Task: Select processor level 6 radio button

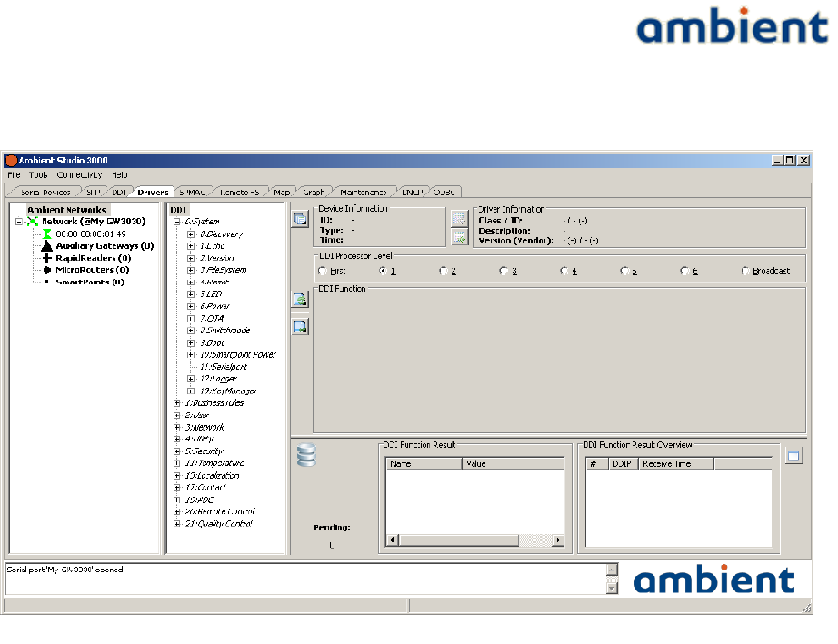Action: click(684, 272)
